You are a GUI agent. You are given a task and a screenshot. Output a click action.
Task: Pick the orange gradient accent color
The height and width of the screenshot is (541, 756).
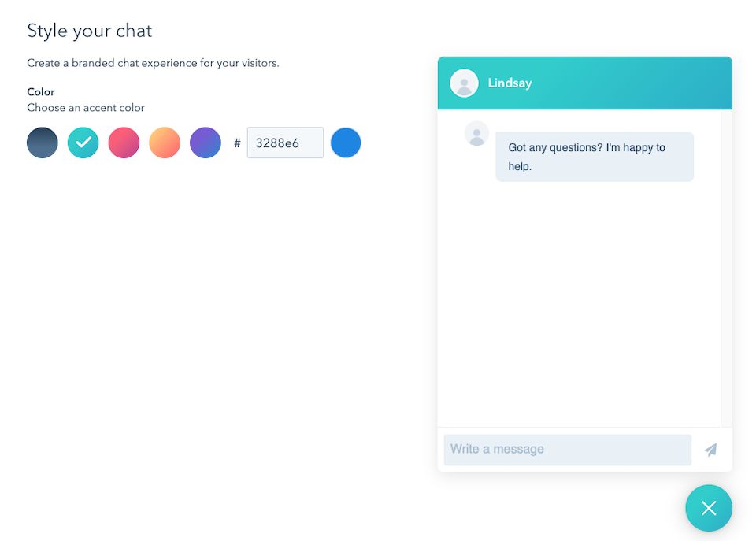point(165,143)
